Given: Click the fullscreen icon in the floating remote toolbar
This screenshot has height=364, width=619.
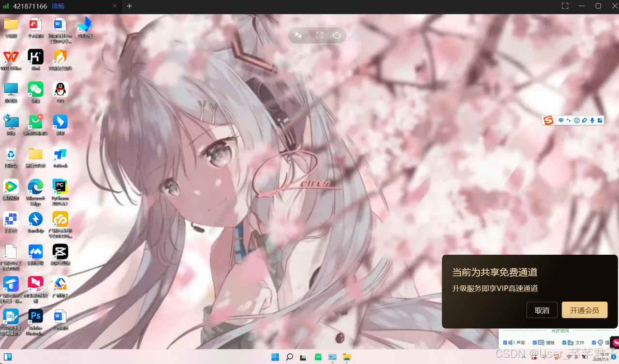Looking at the screenshot, I should click(x=320, y=35).
